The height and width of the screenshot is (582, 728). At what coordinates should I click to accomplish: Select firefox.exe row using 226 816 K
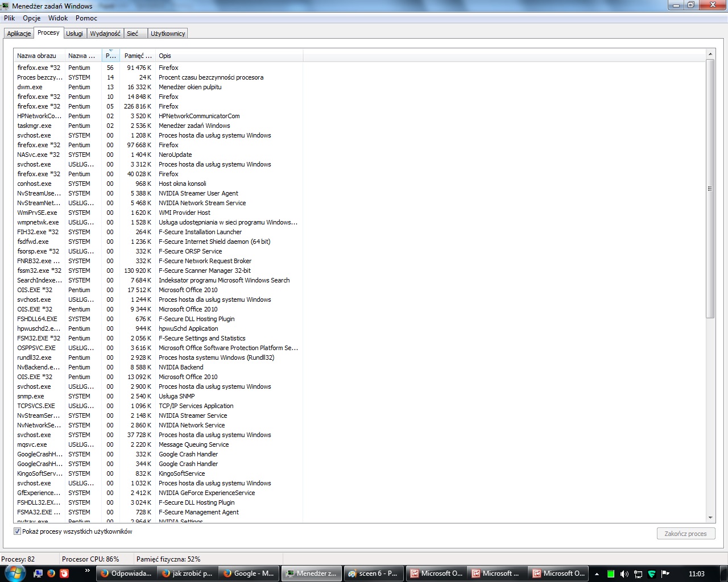(x=158, y=106)
